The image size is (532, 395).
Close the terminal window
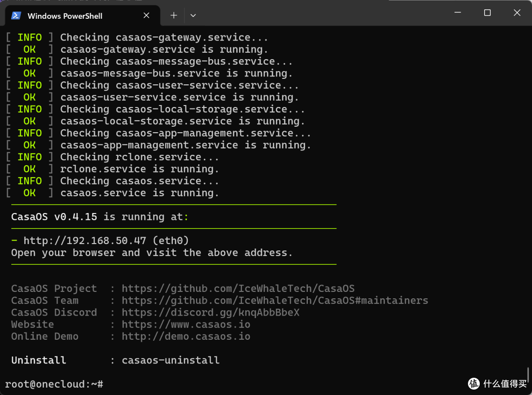click(x=517, y=13)
